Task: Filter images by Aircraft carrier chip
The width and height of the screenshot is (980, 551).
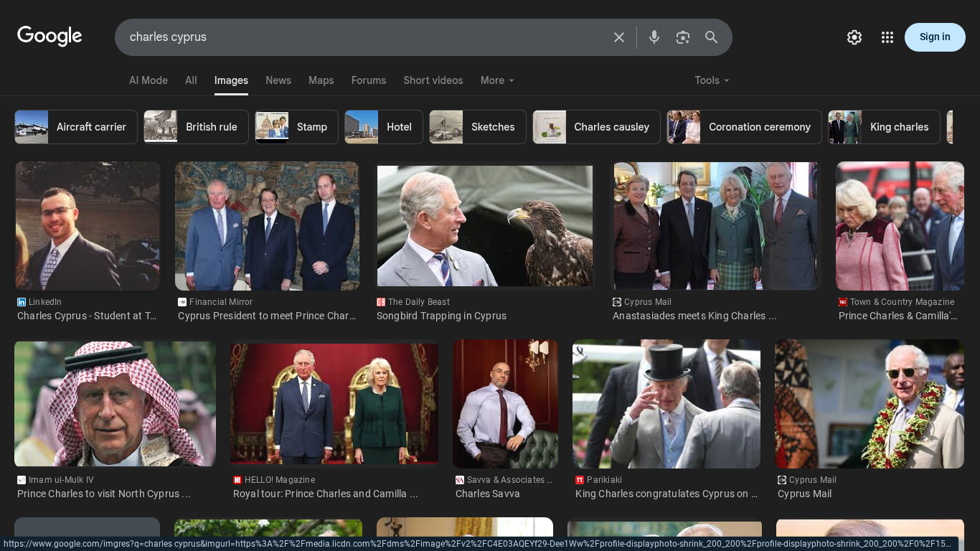Action: (x=76, y=127)
